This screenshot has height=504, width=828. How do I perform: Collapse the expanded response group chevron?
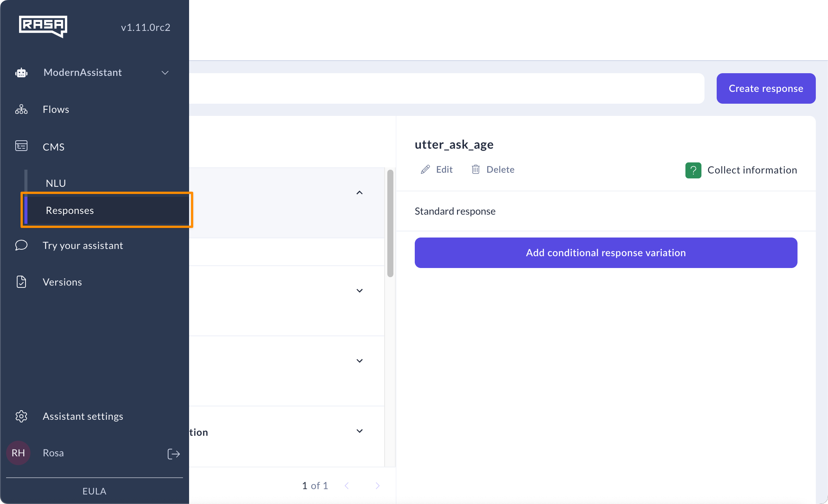pyautogui.click(x=359, y=193)
